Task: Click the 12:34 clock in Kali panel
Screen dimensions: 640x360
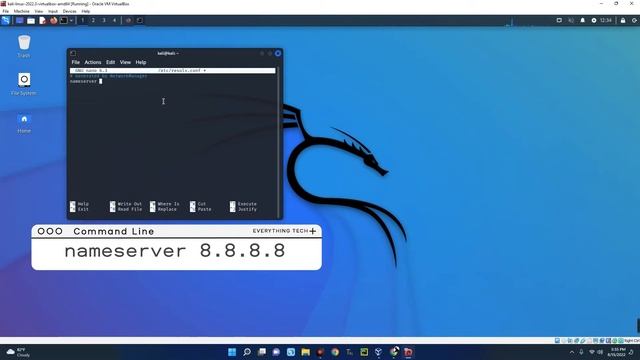Action: click(x=606, y=20)
